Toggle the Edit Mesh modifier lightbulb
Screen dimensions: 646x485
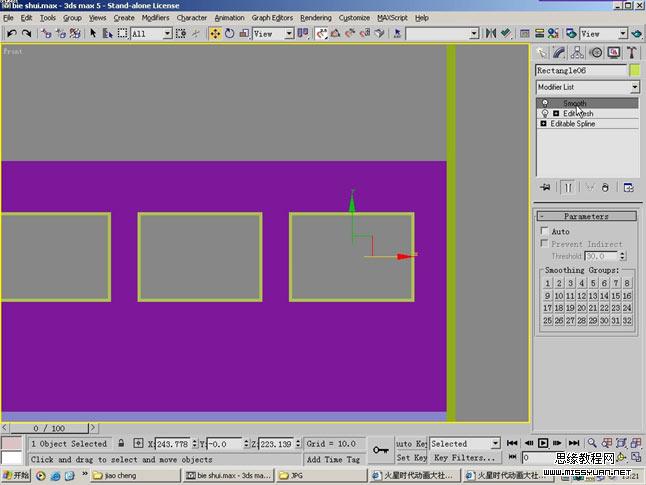[x=545, y=113]
